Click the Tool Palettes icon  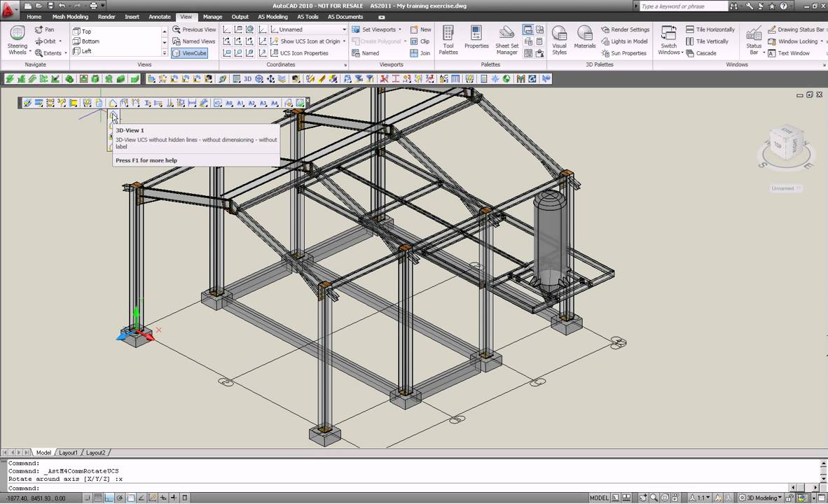point(448,40)
